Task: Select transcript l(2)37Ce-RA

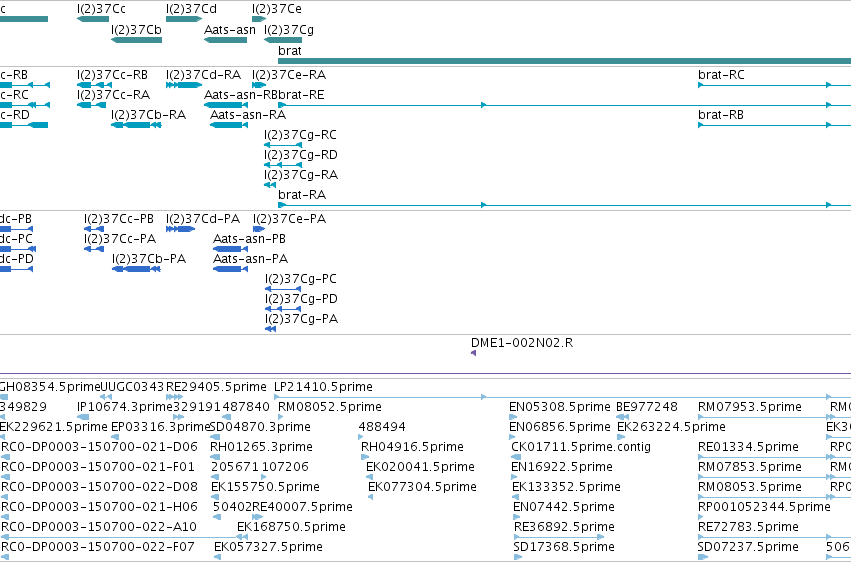Action: (289, 75)
